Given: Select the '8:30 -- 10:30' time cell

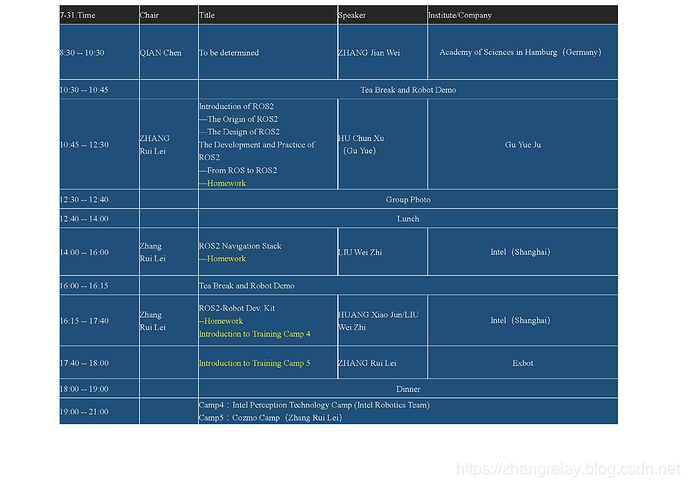Looking at the screenshot, I should click(x=99, y=52).
